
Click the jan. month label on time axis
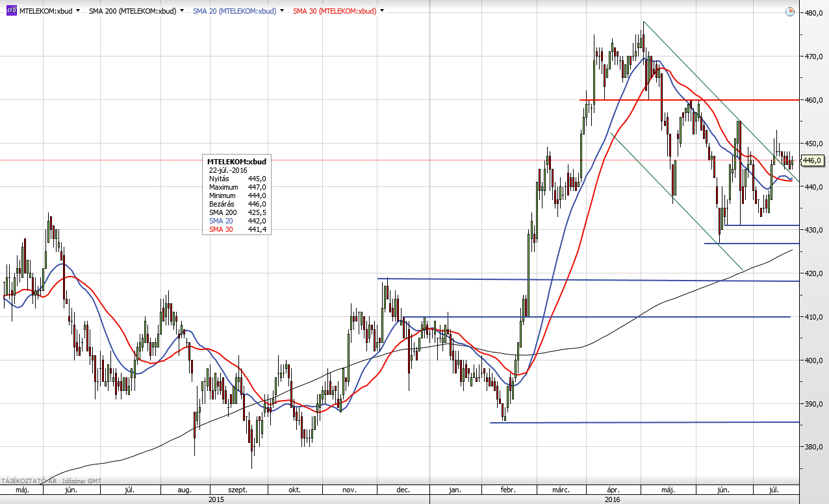tap(455, 490)
